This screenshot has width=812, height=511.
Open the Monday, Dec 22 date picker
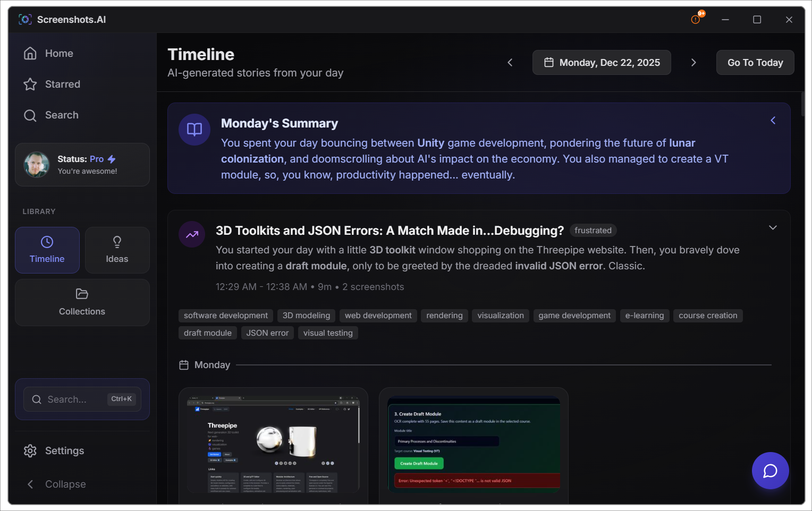pyautogui.click(x=601, y=62)
